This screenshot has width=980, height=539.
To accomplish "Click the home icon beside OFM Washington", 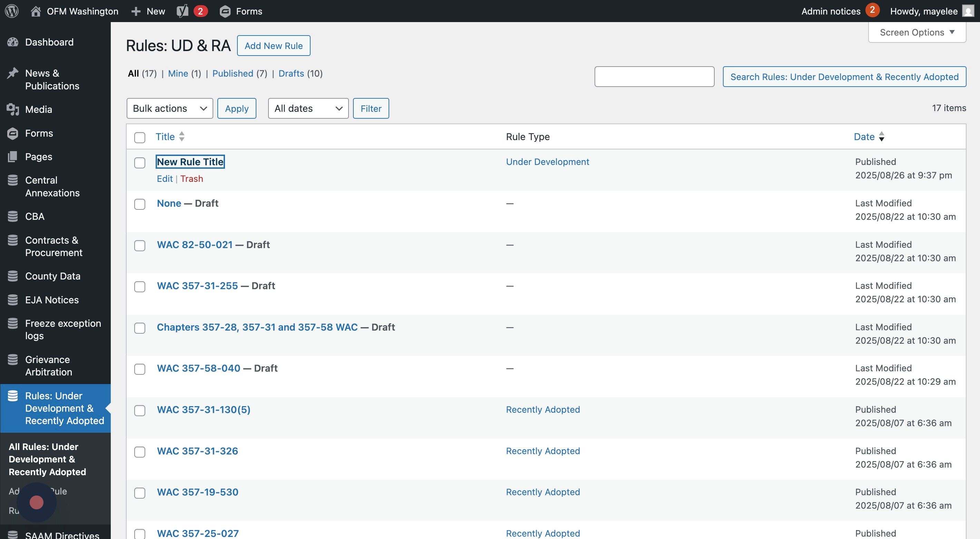I will pyautogui.click(x=36, y=11).
